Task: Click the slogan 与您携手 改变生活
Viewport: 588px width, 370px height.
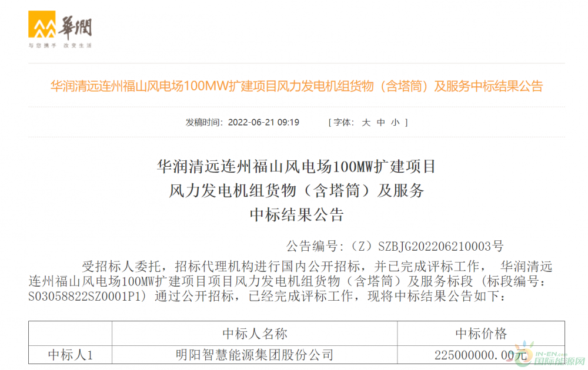Action: [60, 46]
